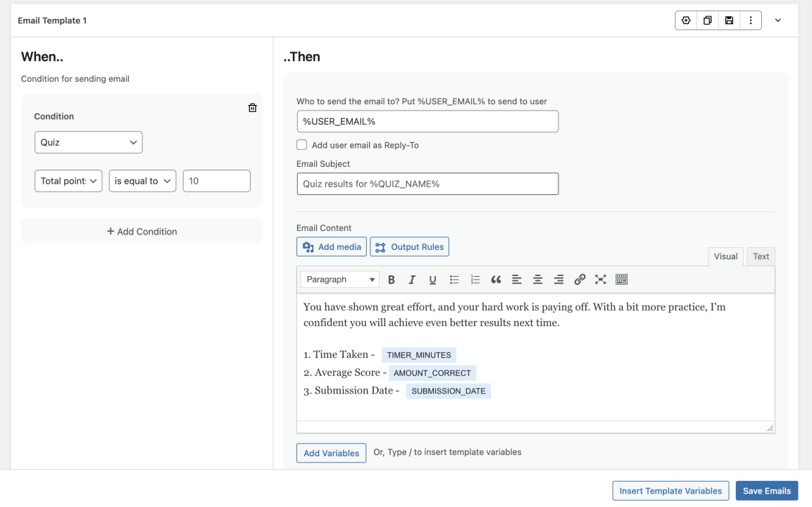Delete the Quiz condition using trash icon
812x507 pixels.
[252, 108]
